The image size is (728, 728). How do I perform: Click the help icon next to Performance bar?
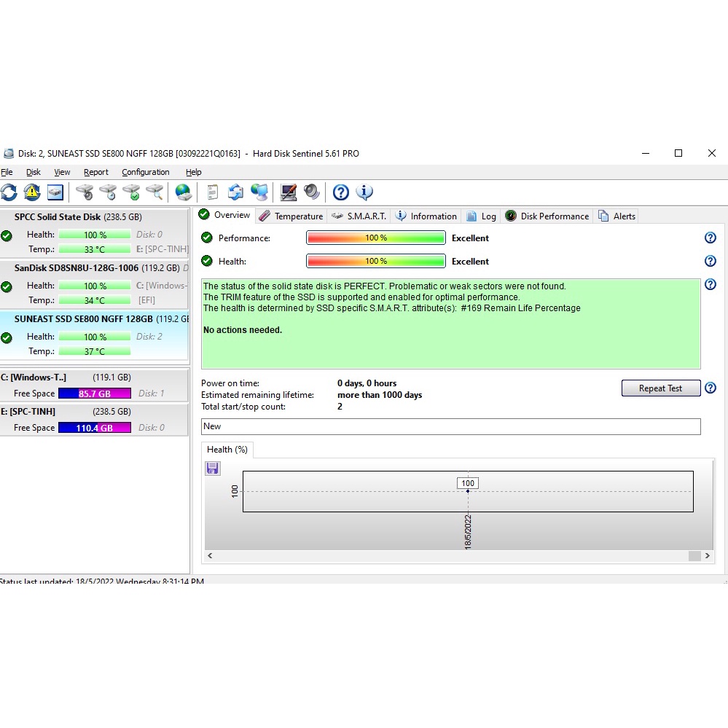click(x=711, y=238)
